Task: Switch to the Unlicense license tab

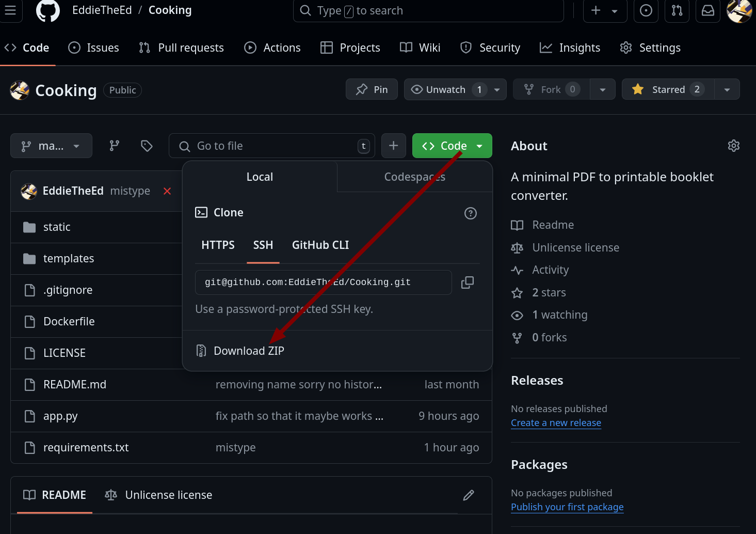Action: point(158,495)
